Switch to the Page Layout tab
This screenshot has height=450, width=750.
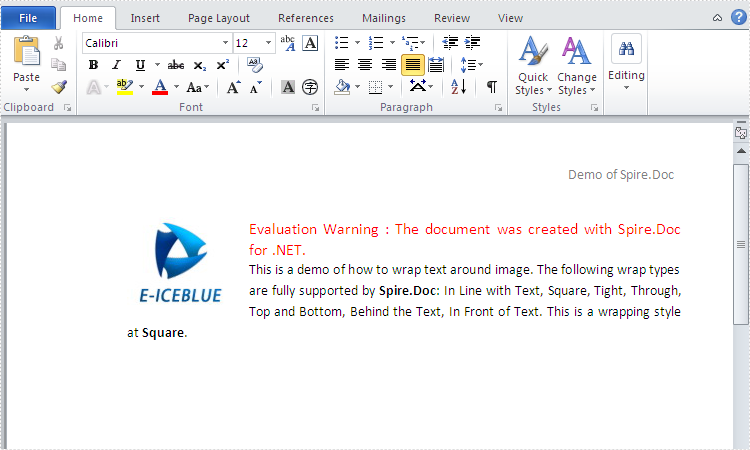[219, 18]
